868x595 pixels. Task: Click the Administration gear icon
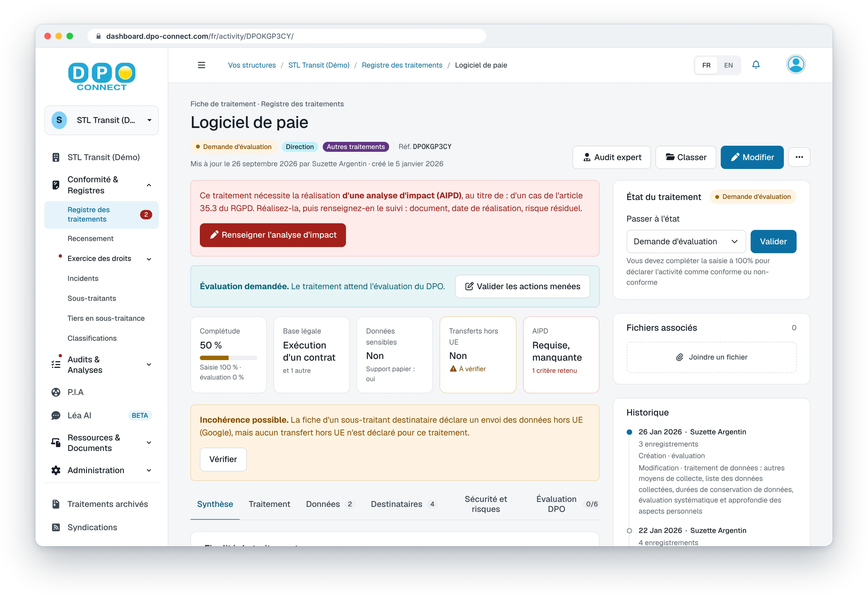click(56, 470)
